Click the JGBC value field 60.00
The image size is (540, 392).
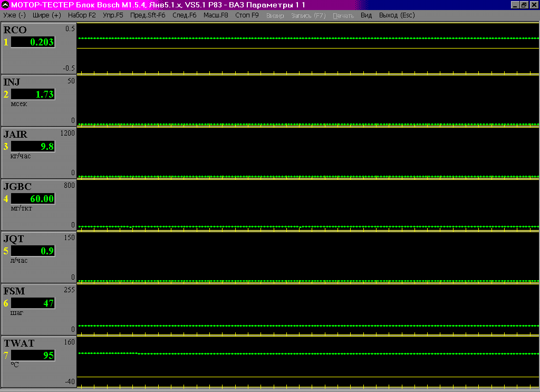(33, 199)
